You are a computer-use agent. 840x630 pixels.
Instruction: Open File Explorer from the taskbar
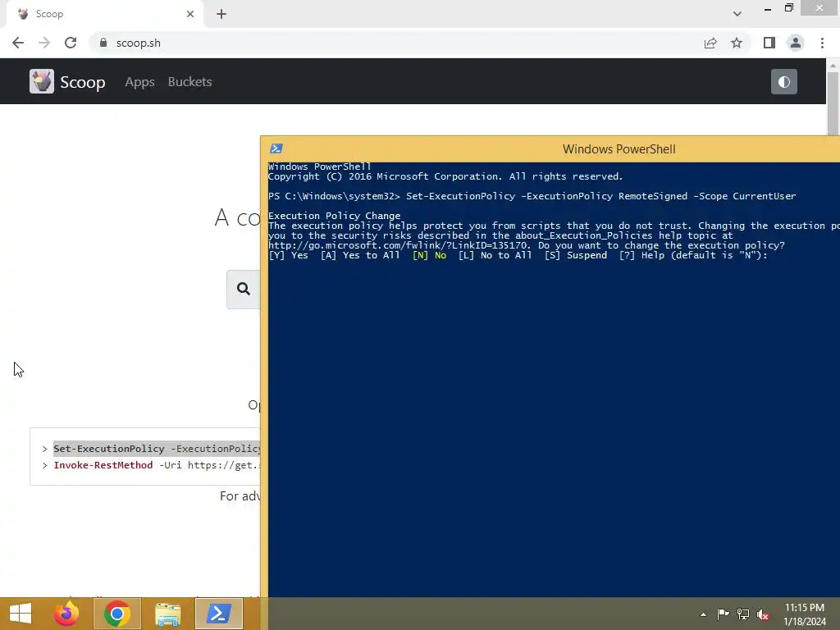[167, 614]
